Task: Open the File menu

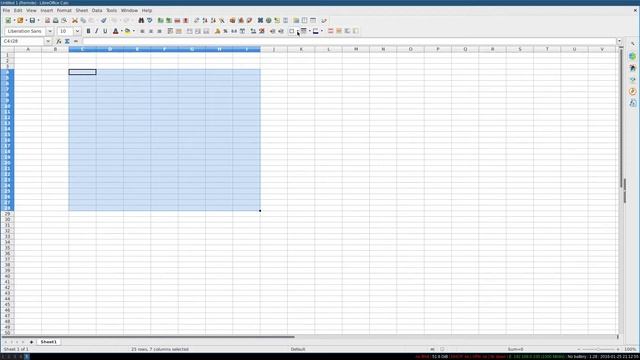Action: [6, 10]
